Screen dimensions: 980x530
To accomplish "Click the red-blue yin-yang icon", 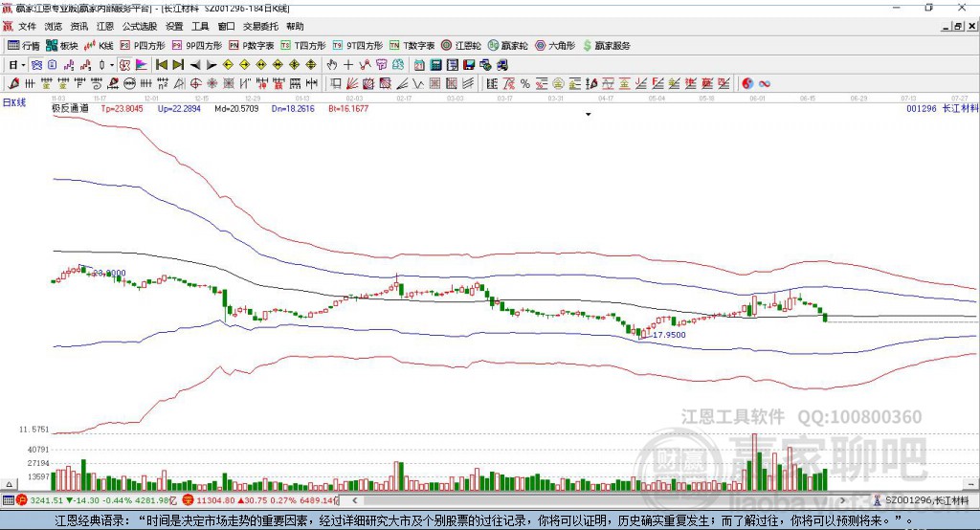I will [x=746, y=83].
